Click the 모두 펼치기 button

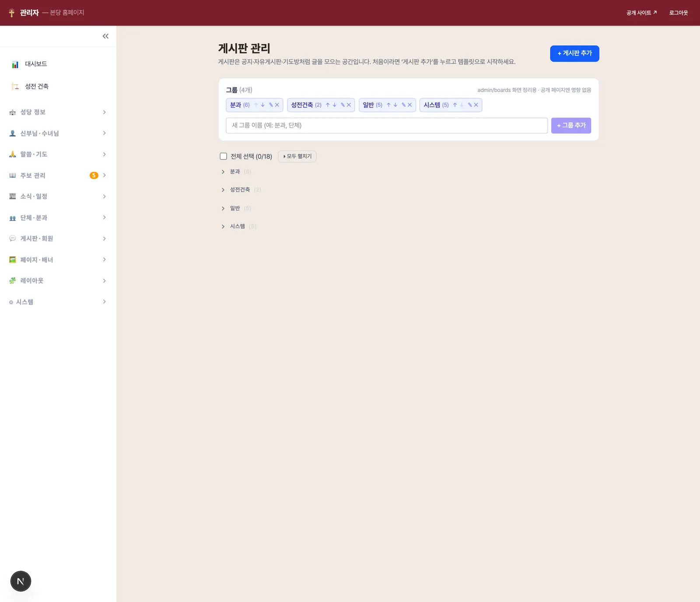tap(297, 156)
